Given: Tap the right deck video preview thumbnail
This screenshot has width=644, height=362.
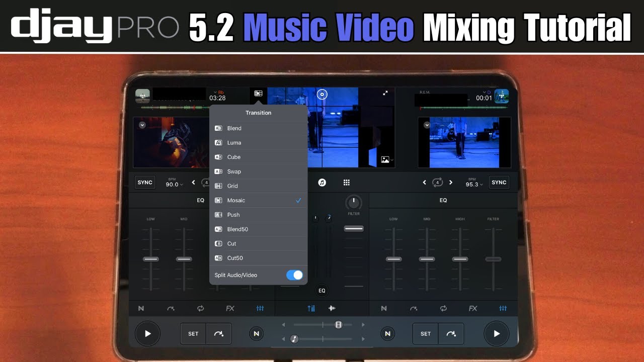Looking at the screenshot, I should tap(464, 142).
